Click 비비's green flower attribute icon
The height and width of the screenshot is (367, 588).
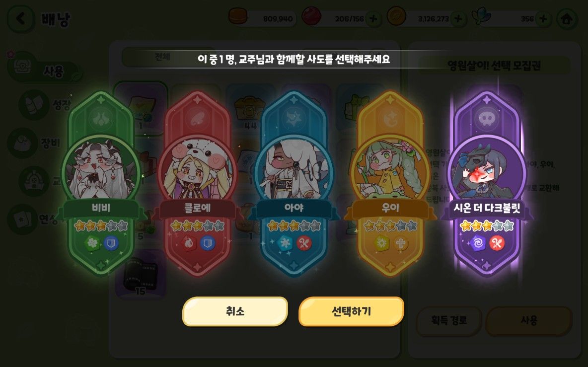click(92, 244)
